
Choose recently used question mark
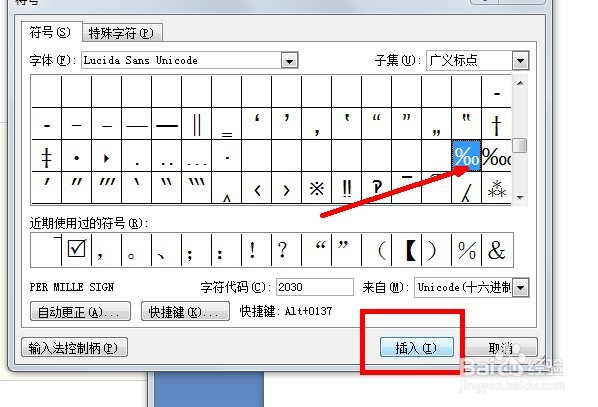click(286, 250)
